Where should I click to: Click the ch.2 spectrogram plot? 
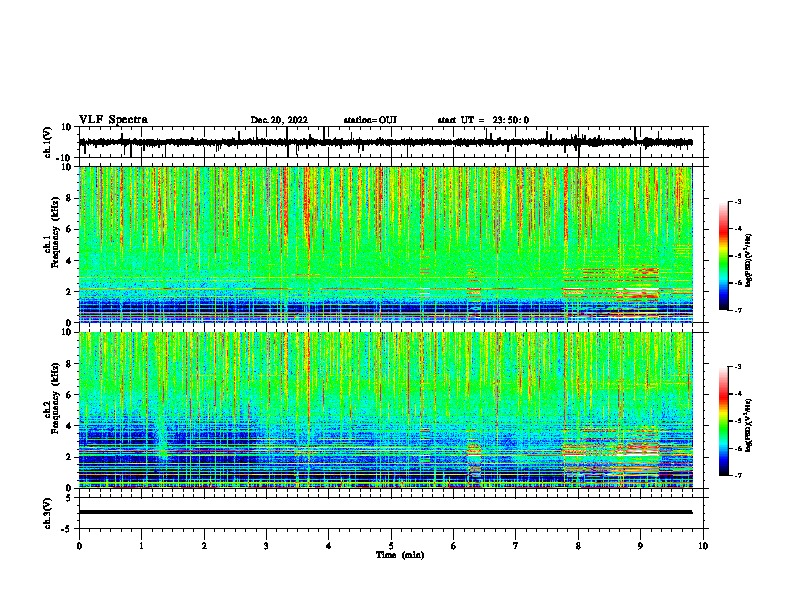coord(386,410)
